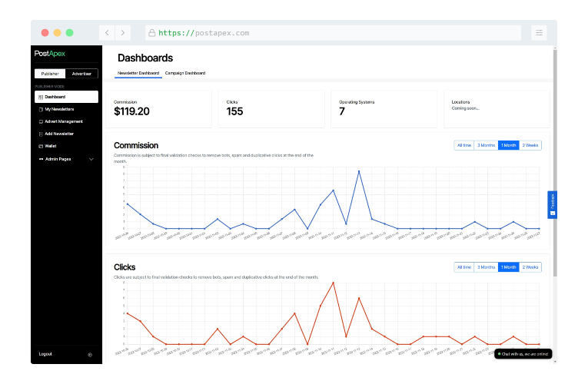Switch to Advertiser mode
588x384 pixels.
[81, 74]
